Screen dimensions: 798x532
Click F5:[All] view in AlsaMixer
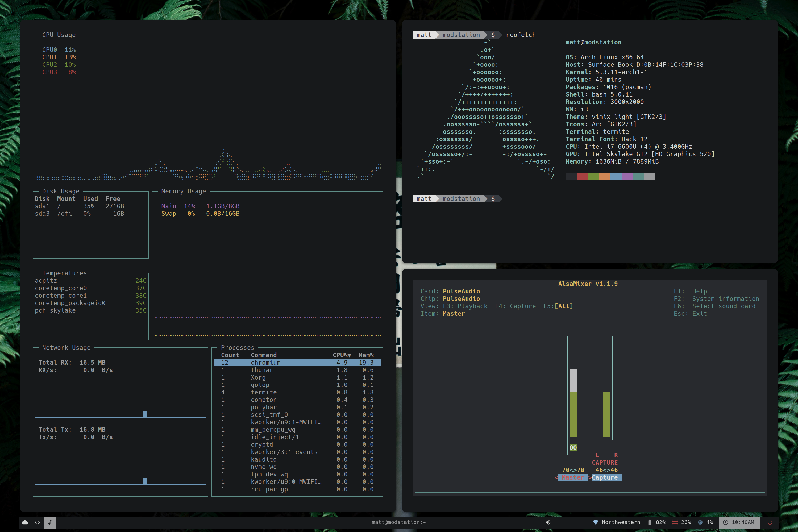click(x=558, y=306)
